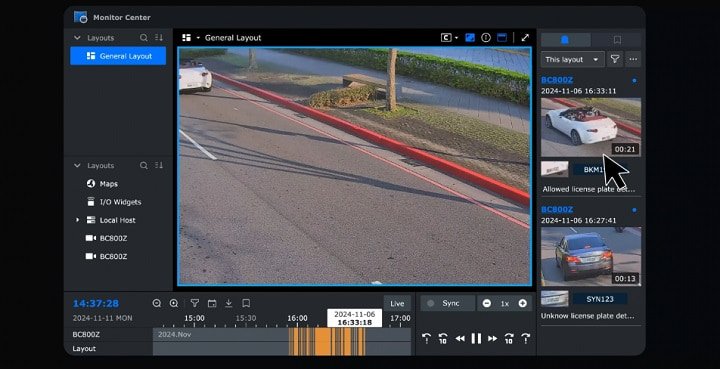Filter timeline recordings with funnel icon

(x=195, y=303)
